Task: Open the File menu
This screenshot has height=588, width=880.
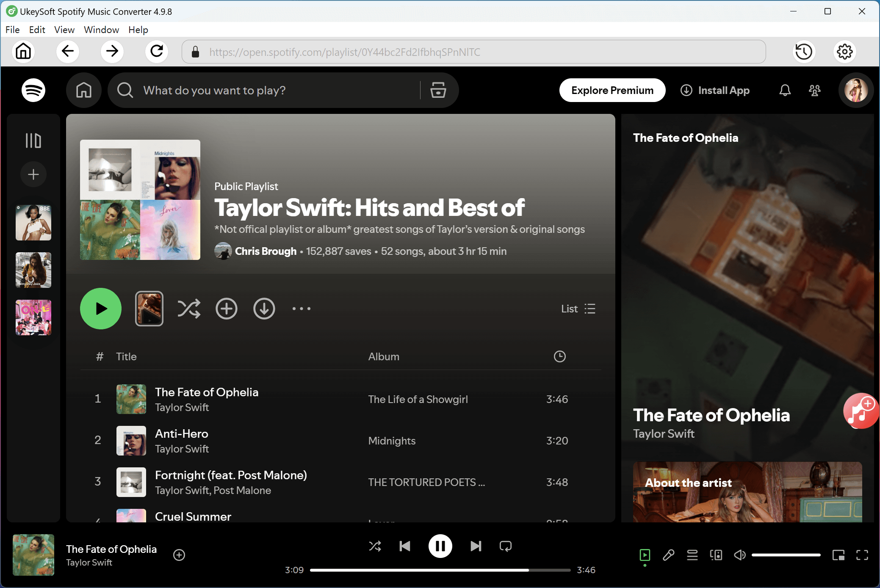Action: 12,30
